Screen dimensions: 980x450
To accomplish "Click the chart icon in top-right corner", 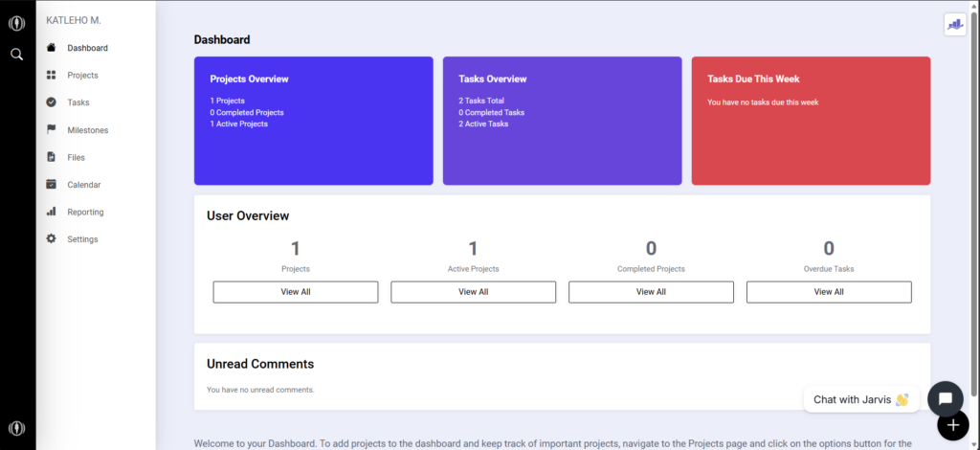I will point(955,24).
